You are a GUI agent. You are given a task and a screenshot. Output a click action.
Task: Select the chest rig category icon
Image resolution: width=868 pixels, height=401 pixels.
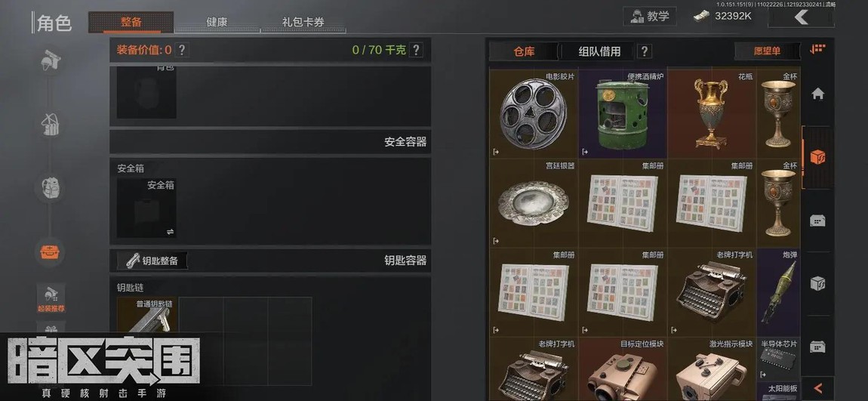pos(51,125)
